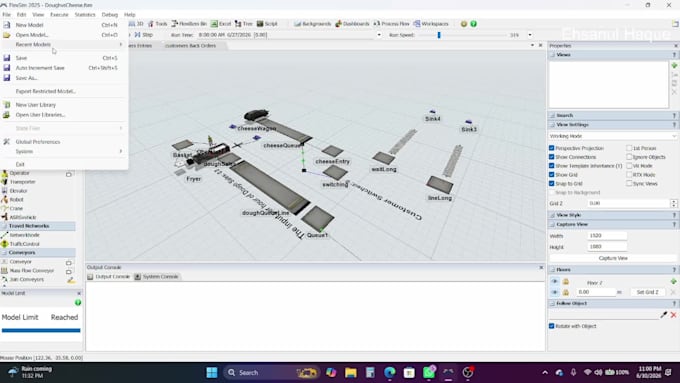This screenshot has height=383, width=680.
Task: Open the Statistics menu
Action: (x=85, y=14)
